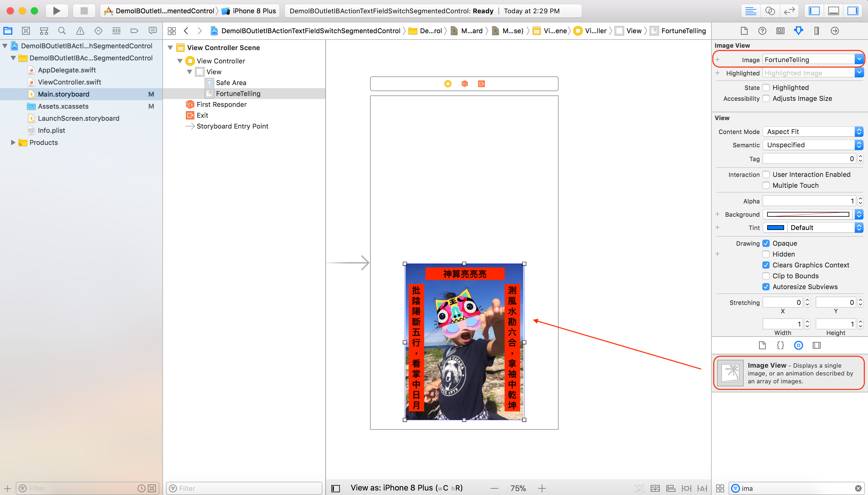Open the Find navigator magnifier icon

point(62,31)
